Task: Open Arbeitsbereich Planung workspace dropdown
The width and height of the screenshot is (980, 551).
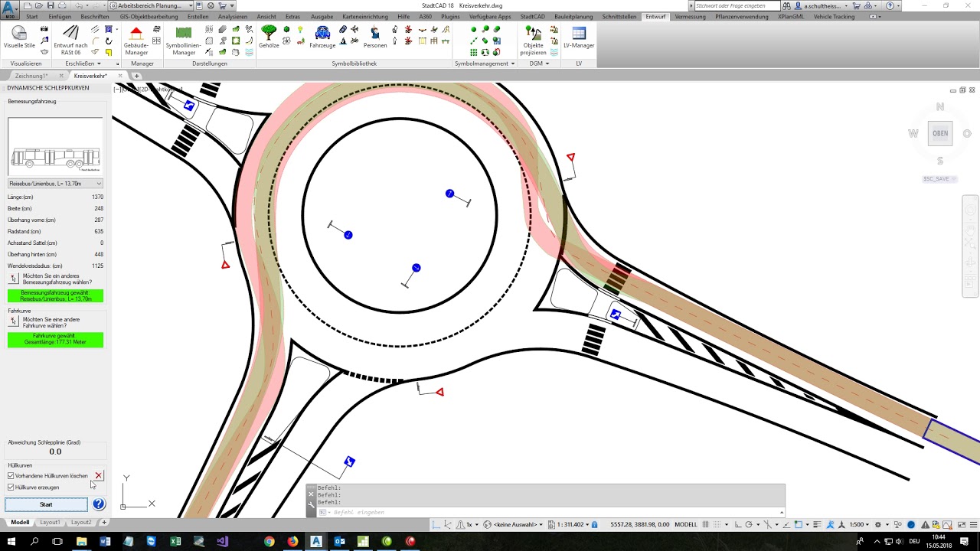Action: tap(152, 5)
